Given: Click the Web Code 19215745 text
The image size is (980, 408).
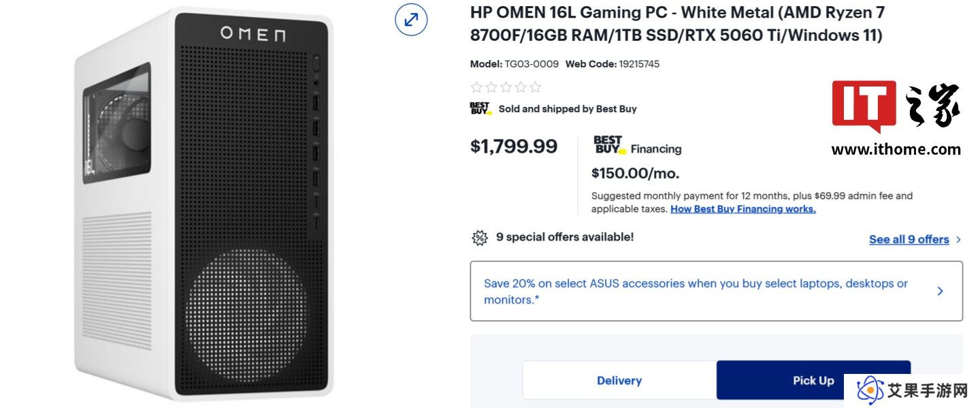Looking at the screenshot, I should tap(612, 64).
